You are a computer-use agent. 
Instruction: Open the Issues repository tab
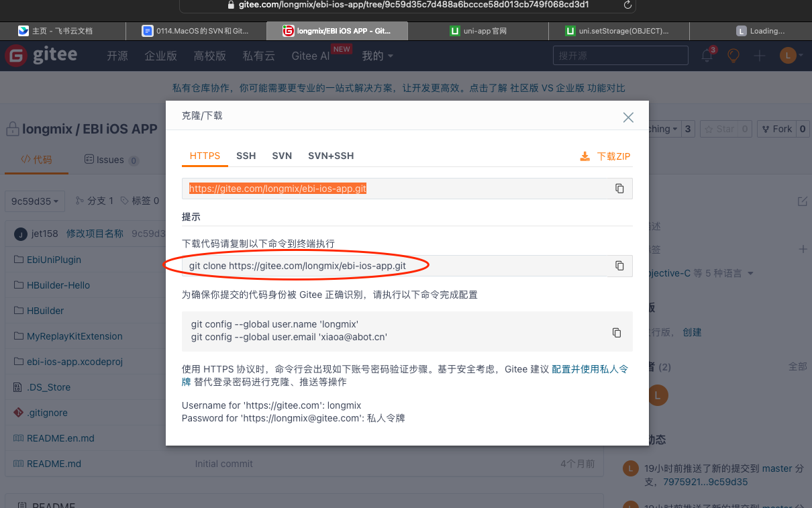coord(111,160)
